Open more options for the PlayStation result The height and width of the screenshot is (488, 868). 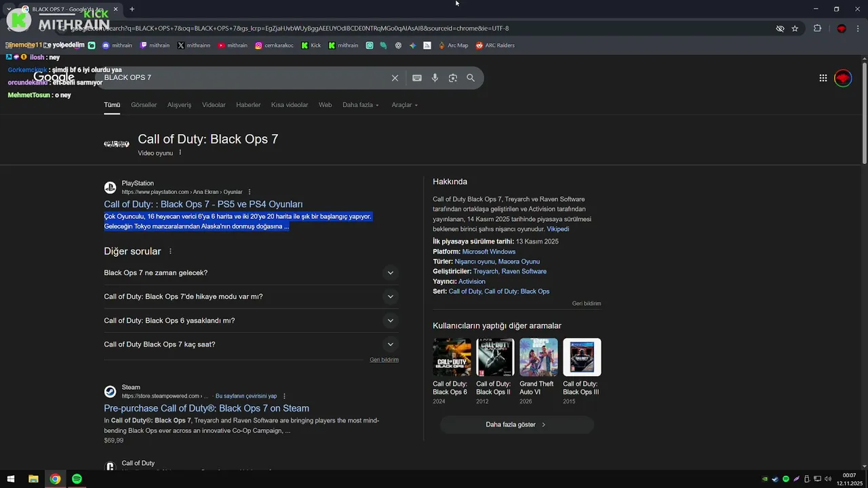[x=250, y=192]
